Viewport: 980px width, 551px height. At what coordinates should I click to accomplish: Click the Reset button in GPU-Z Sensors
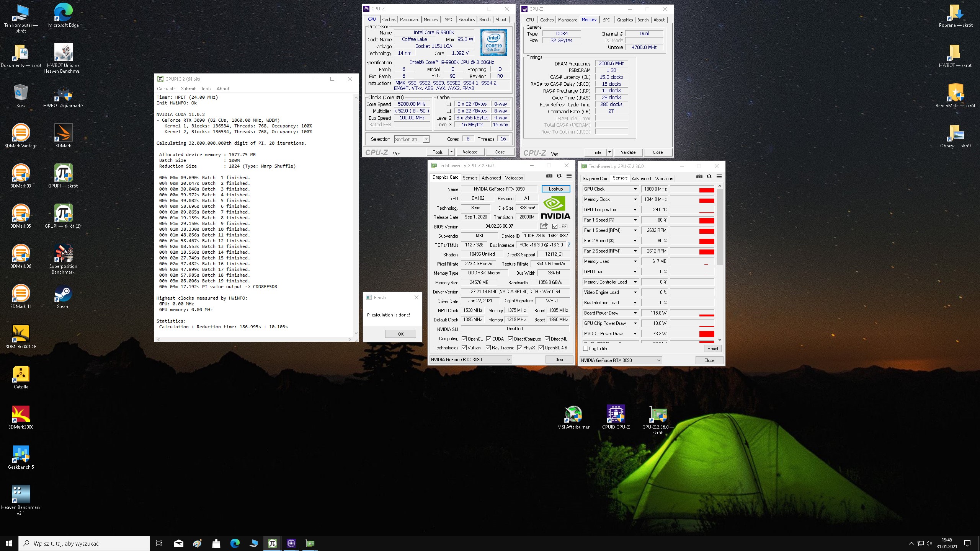point(712,348)
